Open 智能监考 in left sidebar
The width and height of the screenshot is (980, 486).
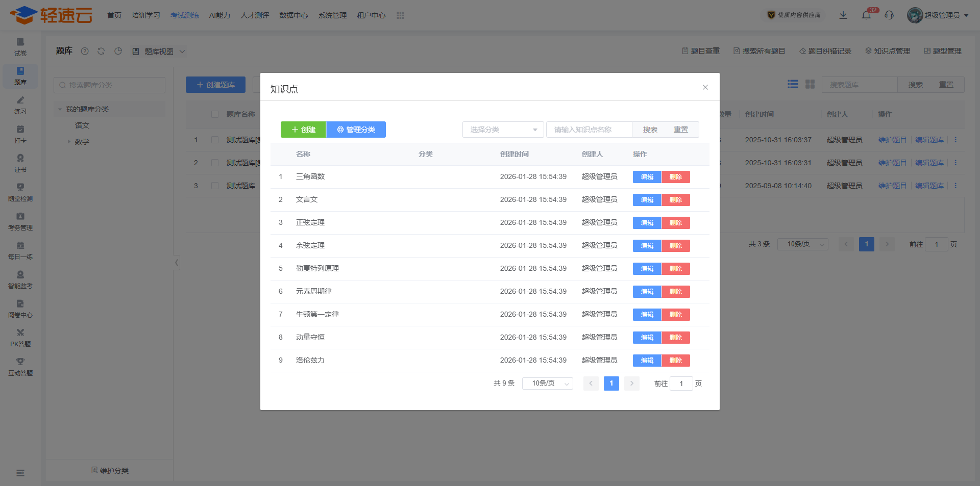(20, 279)
